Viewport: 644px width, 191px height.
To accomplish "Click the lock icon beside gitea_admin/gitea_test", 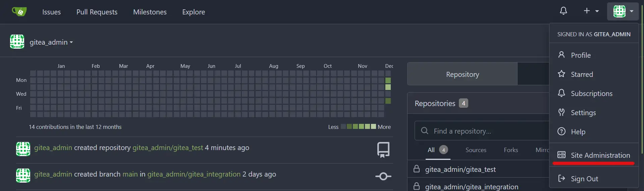I will 417,169.
